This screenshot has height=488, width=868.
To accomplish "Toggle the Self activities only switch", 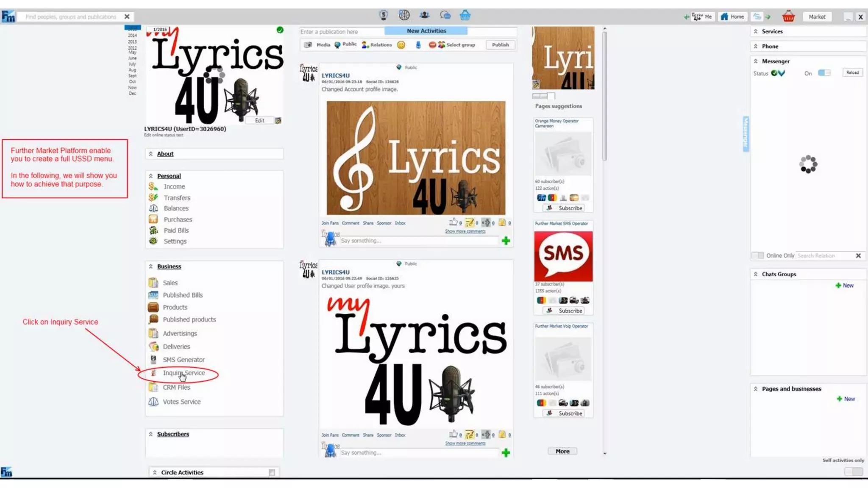I will 853,471.
